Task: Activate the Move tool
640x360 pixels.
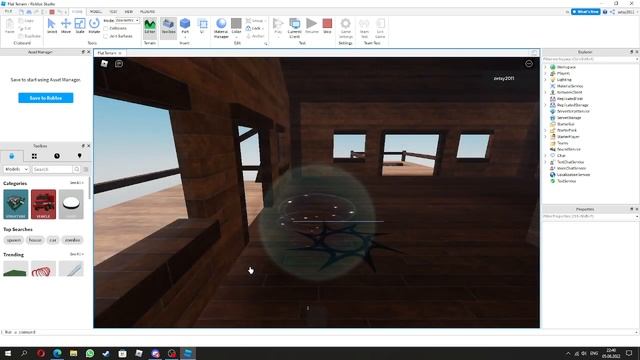Action: pyautogui.click(x=66, y=27)
